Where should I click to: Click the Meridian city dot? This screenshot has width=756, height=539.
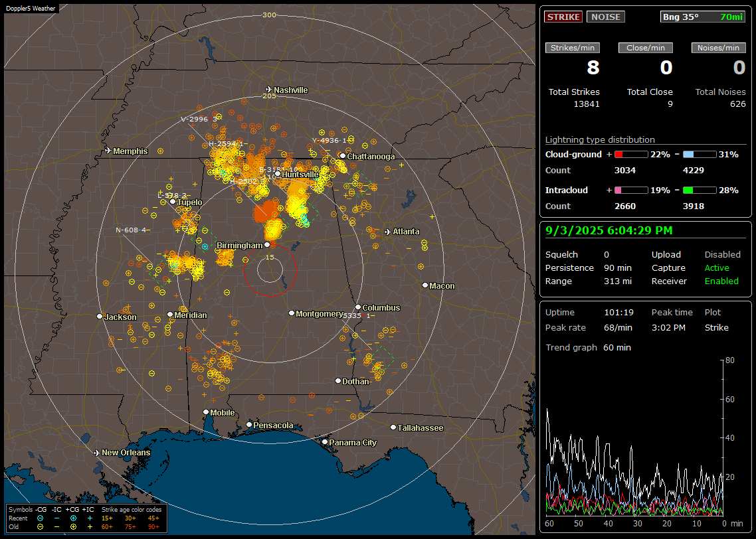[x=169, y=315]
